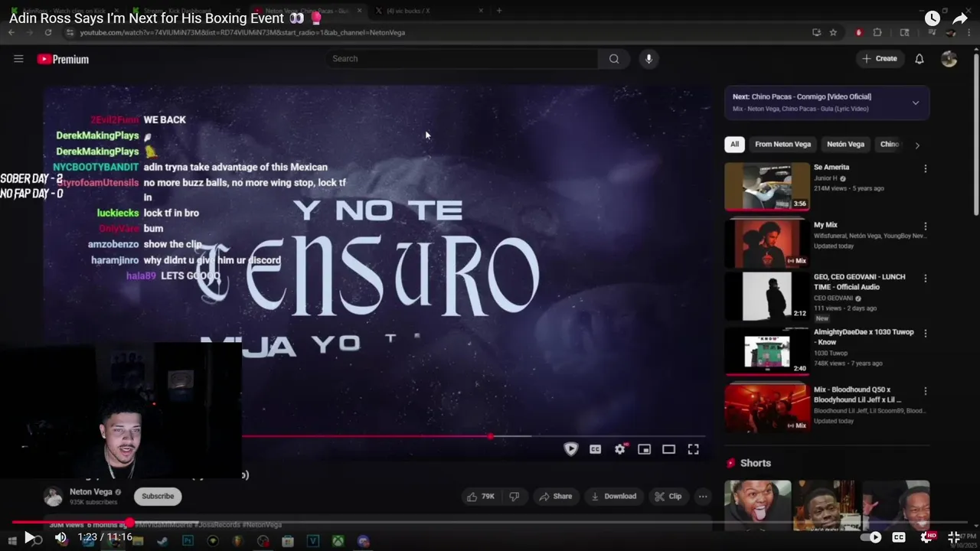The width and height of the screenshot is (980, 551).
Task: Open the Windows Start menu
Action: point(12,541)
